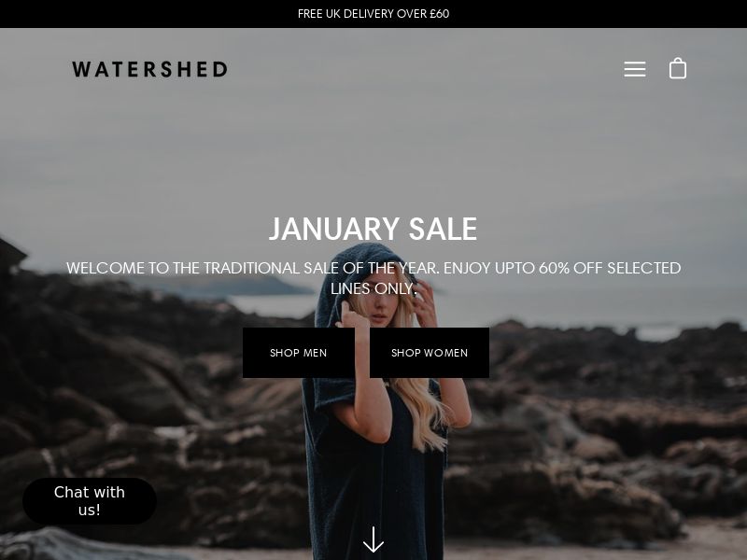Click the downward arrow below the hero
The image size is (747, 560).
coord(373,539)
